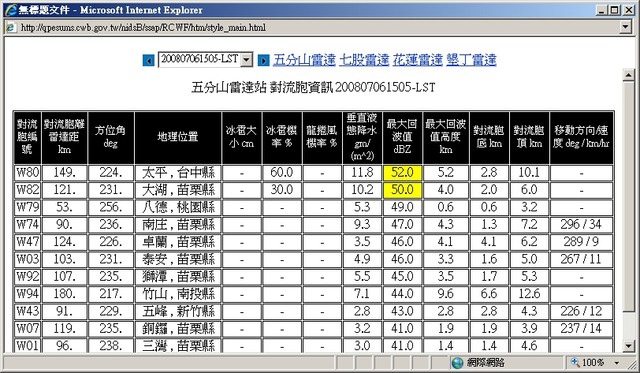Click location 太平, 台中縣
This screenshot has width=640, height=373.
point(178,172)
